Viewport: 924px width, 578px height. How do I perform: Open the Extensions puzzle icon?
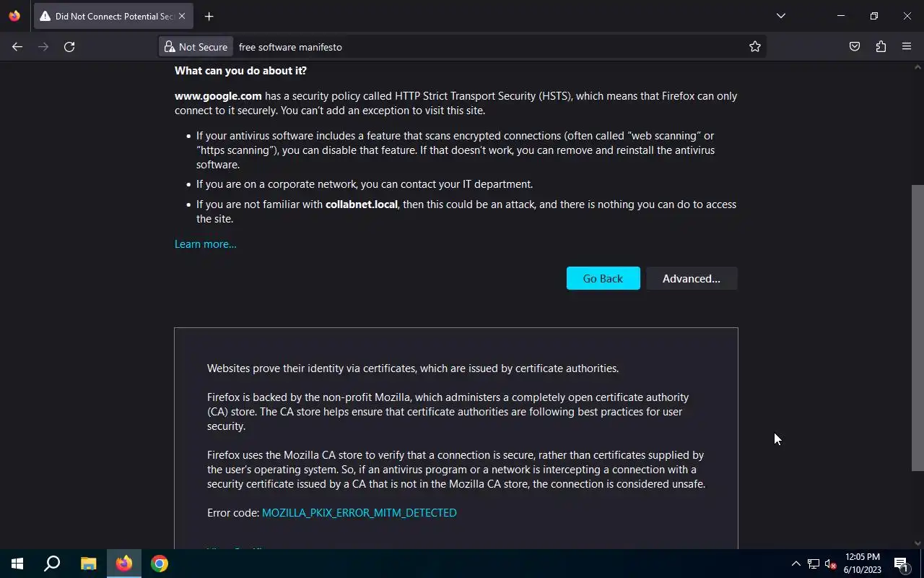pyautogui.click(x=881, y=47)
